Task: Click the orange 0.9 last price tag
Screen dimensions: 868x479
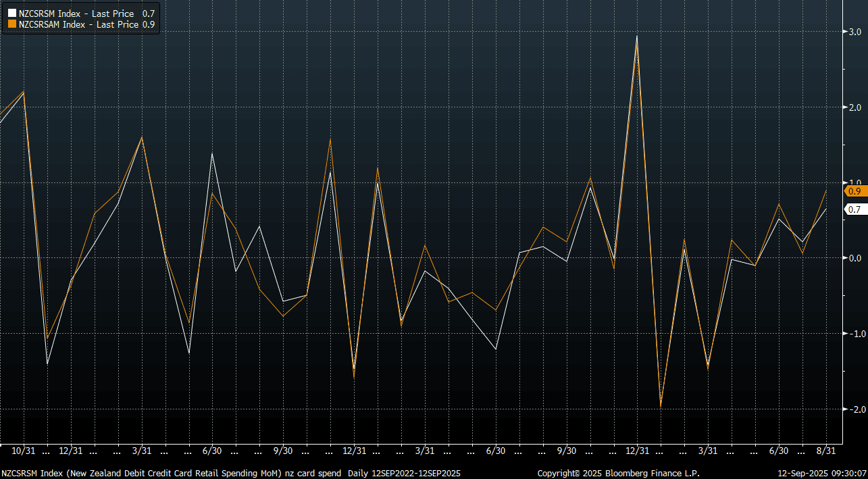Action: click(854, 192)
